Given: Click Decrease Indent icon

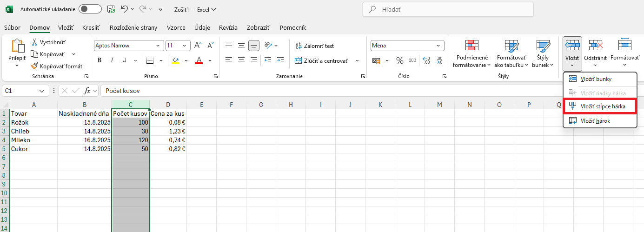Looking at the screenshot, I should (x=268, y=60).
